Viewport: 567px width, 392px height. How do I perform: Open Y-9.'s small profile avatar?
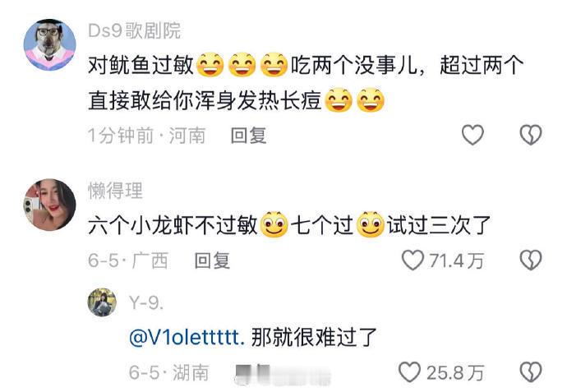[x=102, y=302]
